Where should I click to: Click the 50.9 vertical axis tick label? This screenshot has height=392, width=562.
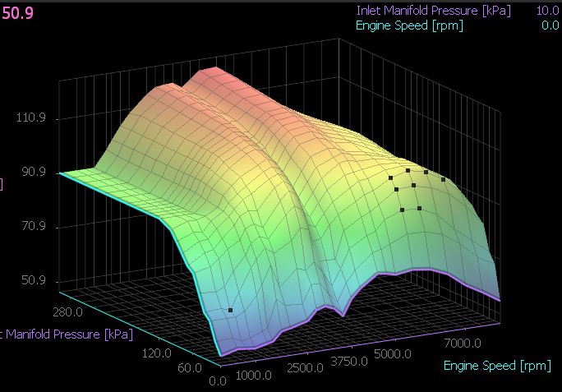coord(31,281)
